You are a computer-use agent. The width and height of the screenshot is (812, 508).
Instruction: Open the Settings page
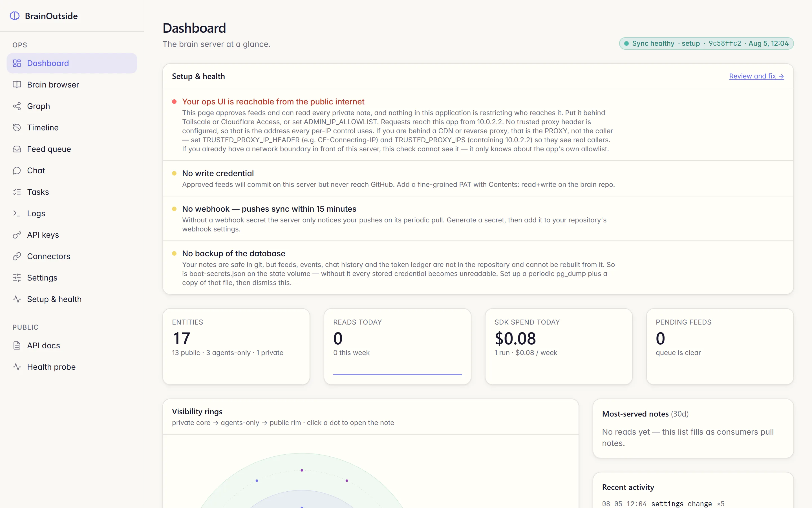pos(72,278)
